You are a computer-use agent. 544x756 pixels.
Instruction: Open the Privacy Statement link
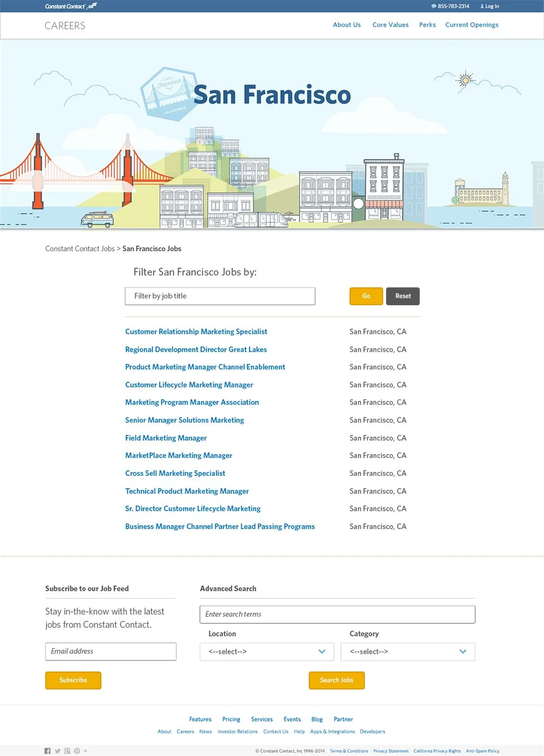pyautogui.click(x=391, y=751)
